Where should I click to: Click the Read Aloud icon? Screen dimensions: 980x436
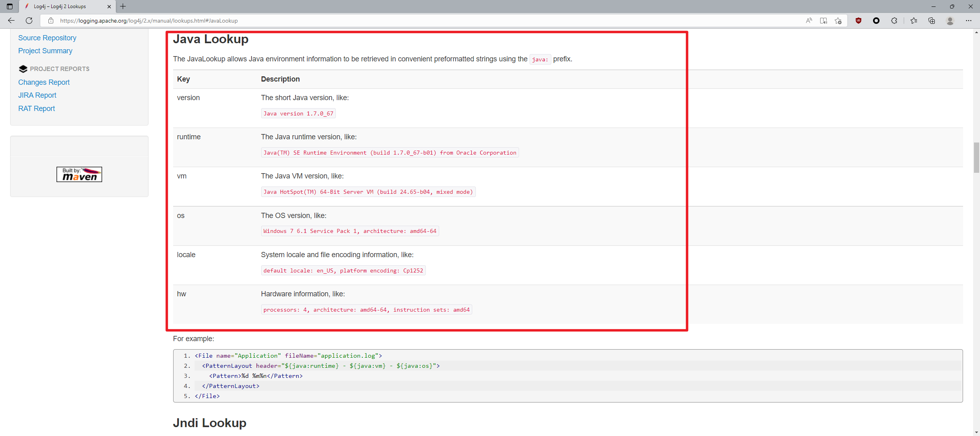[809, 21]
